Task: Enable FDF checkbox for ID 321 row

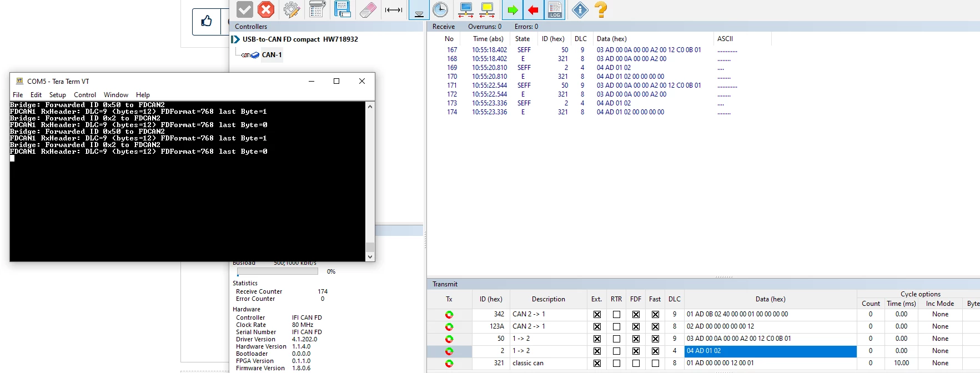Action: click(636, 363)
